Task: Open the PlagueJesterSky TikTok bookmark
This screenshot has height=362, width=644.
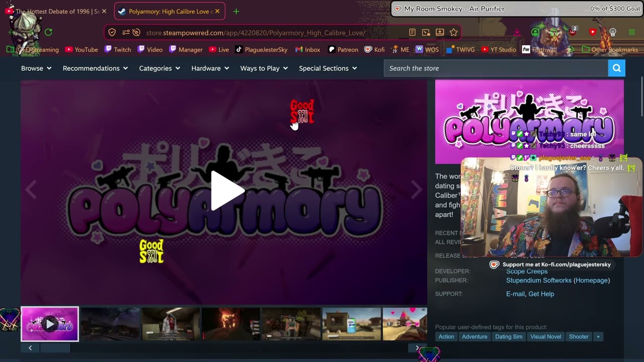Action: [261, 49]
